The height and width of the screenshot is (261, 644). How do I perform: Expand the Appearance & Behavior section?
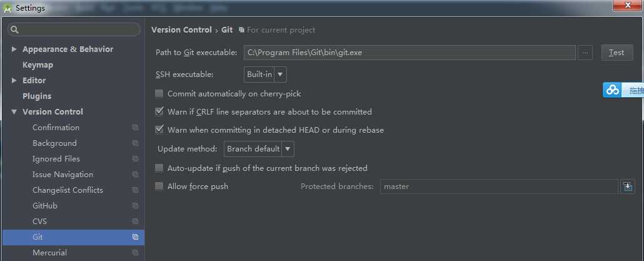(14, 49)
